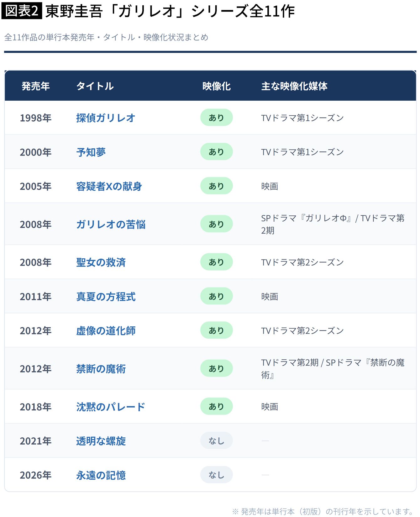Click the なし badge for 透明な螺旋

[217, 441]
